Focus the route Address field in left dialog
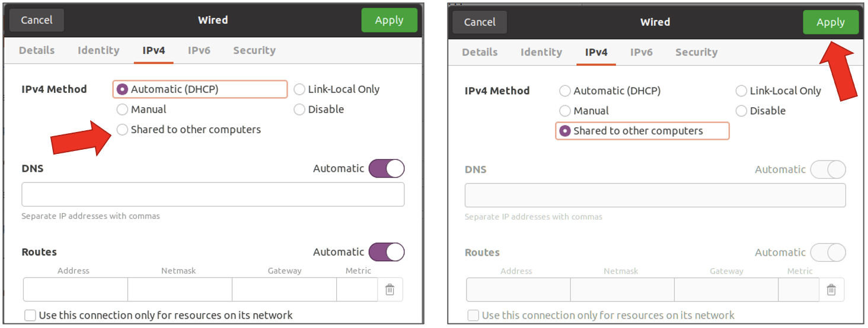This screenshot has height=328, width=868. click(x=75, y=290)
